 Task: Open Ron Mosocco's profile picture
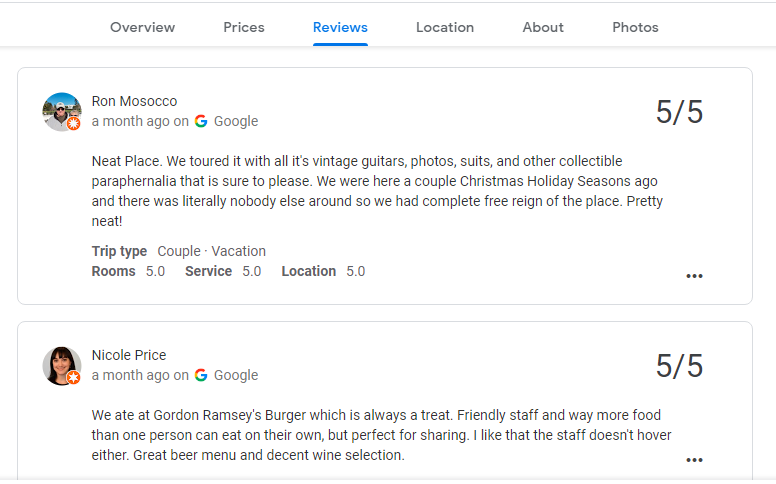pos(60,110)
